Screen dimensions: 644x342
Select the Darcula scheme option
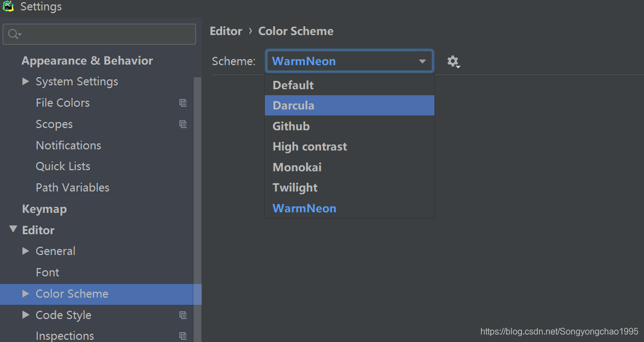[x=350, y=106]
